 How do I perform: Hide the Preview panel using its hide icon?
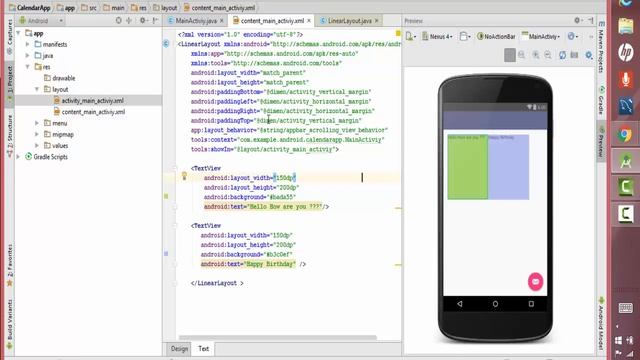coord(590,20)
